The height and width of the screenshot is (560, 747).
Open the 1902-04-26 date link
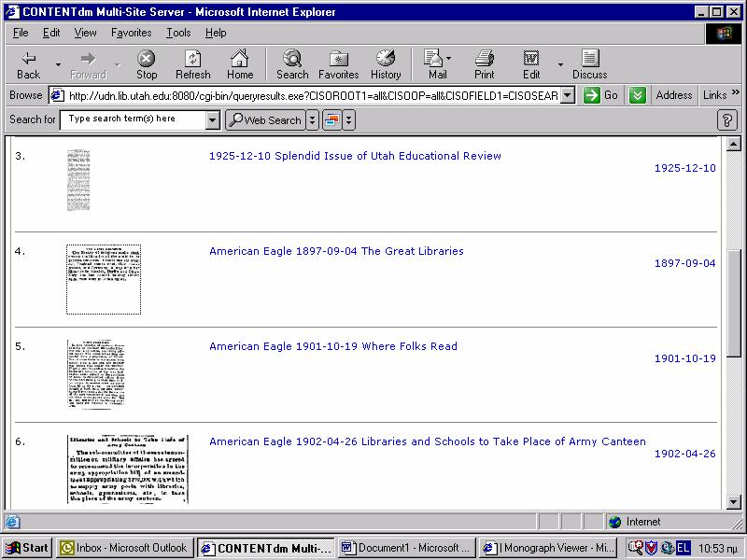click(685, 454)
